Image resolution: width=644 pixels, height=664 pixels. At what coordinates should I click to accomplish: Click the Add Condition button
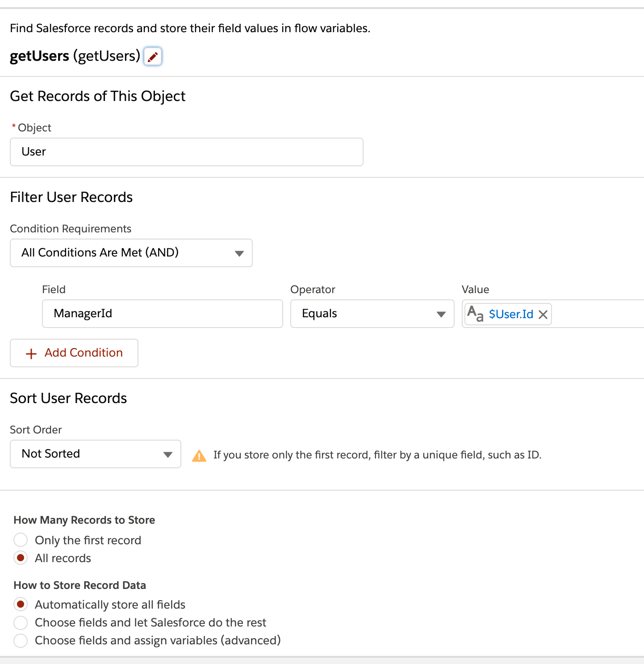[74, 353]
